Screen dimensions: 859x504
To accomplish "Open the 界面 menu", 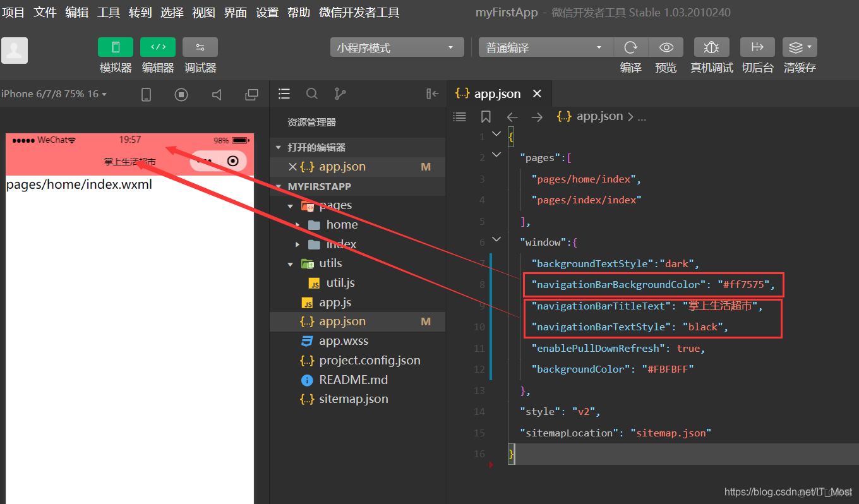I will click(236, 13).
